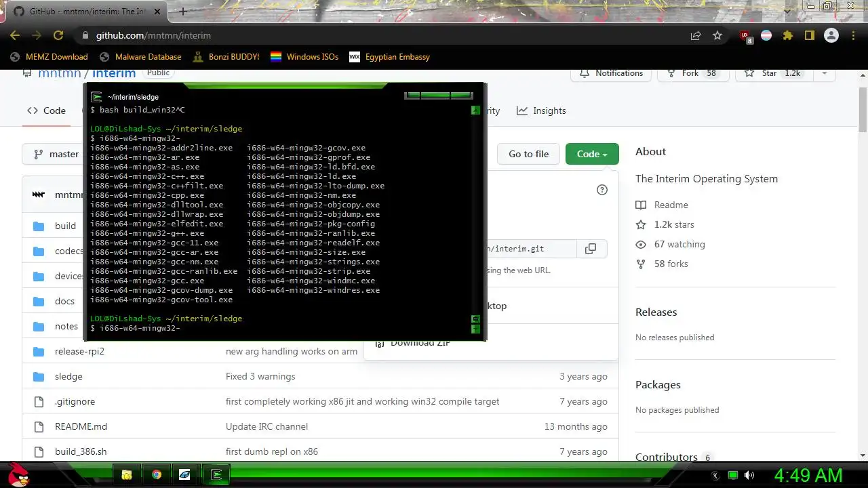Open commit 'Update IRC channel'

tap(267, 426)
